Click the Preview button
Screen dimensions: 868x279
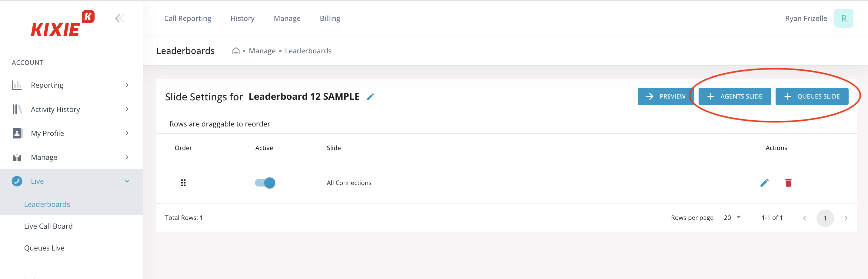666,96
